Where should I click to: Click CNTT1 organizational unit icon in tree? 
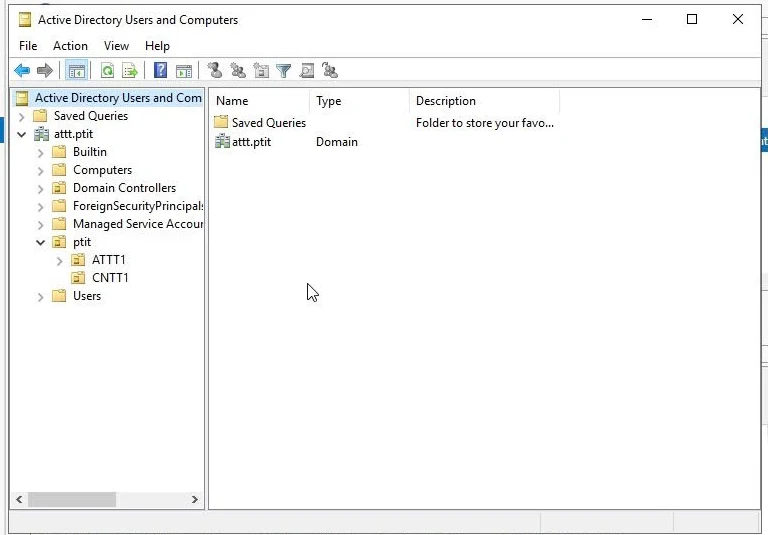tap(78, 278)
